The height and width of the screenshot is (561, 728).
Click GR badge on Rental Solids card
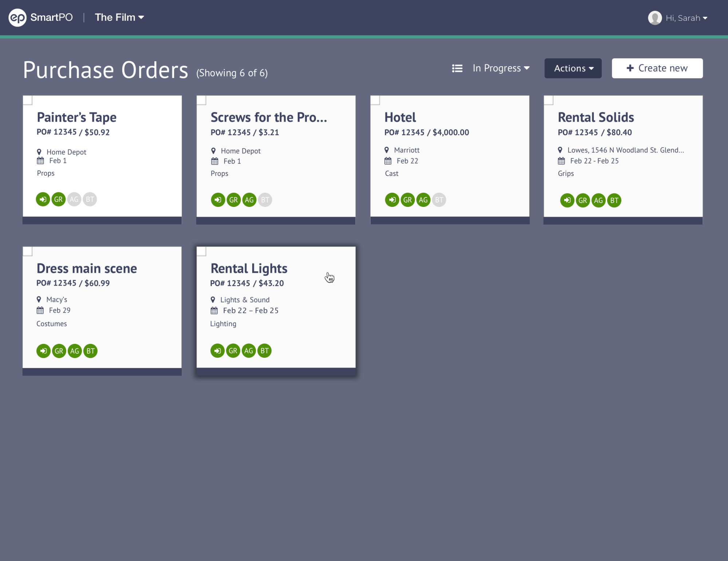point(583,200)
